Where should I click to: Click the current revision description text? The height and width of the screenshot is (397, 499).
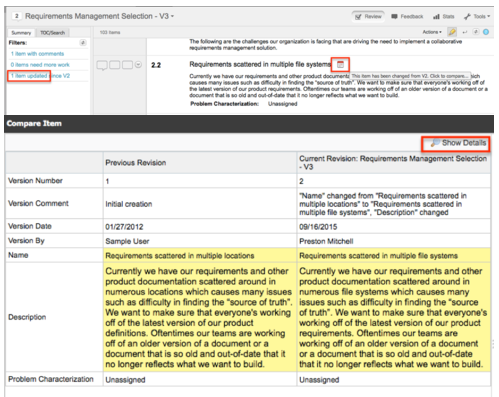pos(393,317)
